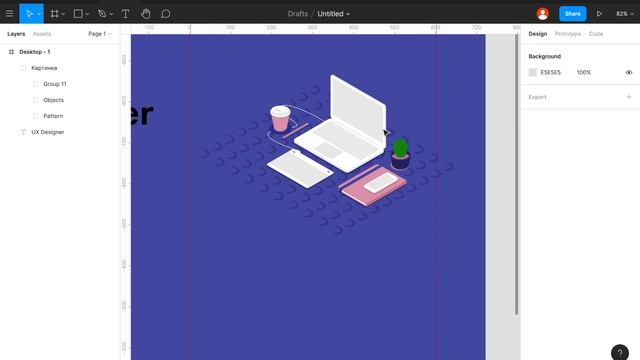Switch to the Design tab
640x360 pixels.
538,34
